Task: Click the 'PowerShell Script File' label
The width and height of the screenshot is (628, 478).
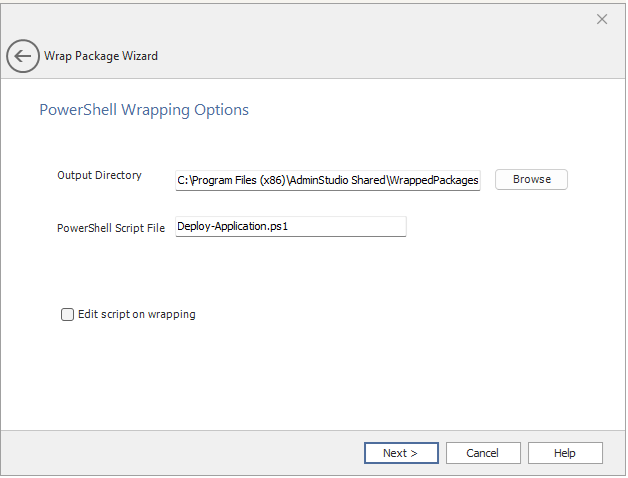Action: (111, 228)
